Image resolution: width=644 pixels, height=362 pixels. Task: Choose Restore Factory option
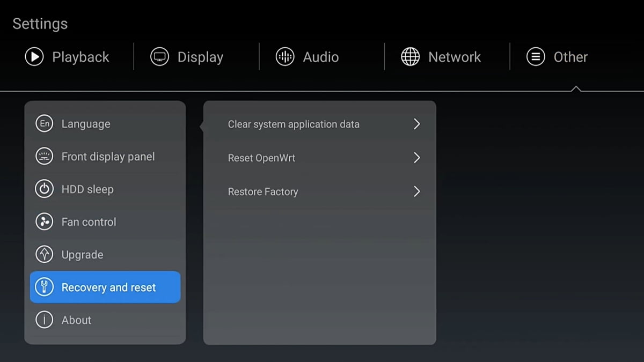320,191
